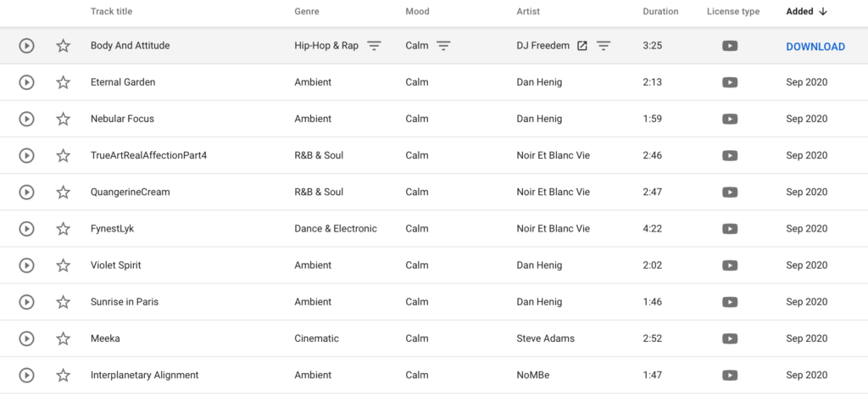Star the Sunrise in Paris track
This screenshot has width=868, height=402.
click(63, 302)
